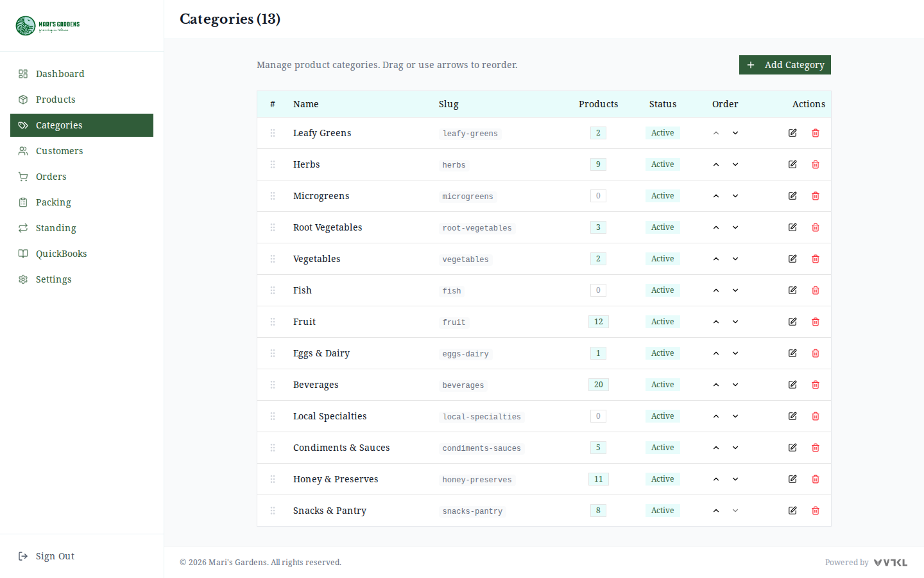Viewport: 924px width, 578px height.
Task: Select Categories in the sidebar
Action: tap(81, 125)
